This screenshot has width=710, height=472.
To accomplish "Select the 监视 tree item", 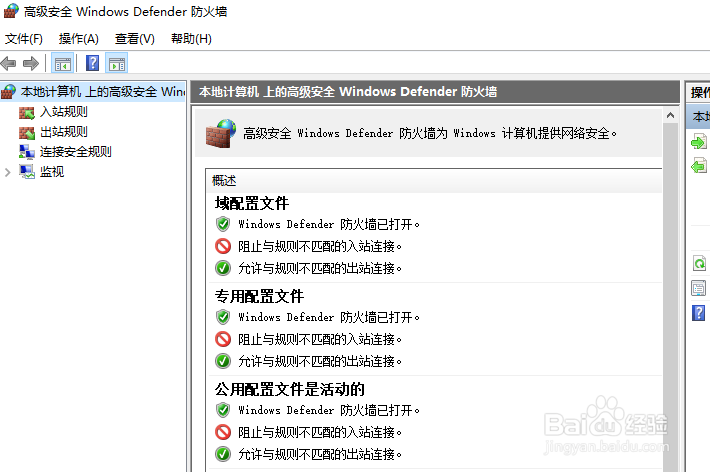I will click(x=52, y=172).
